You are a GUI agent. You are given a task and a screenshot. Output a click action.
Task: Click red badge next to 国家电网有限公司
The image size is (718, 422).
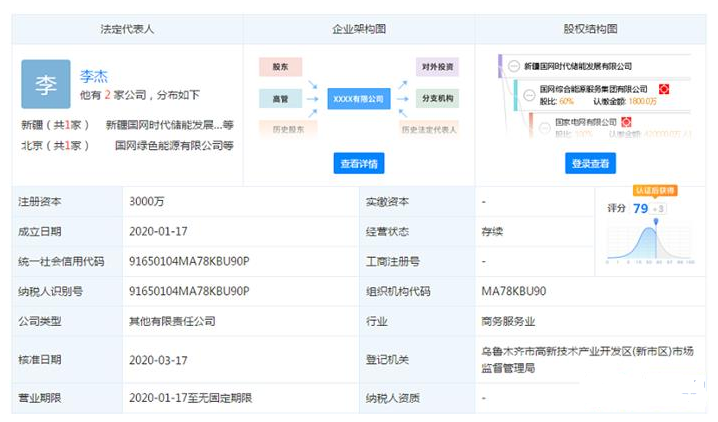(x=626, y=122)
